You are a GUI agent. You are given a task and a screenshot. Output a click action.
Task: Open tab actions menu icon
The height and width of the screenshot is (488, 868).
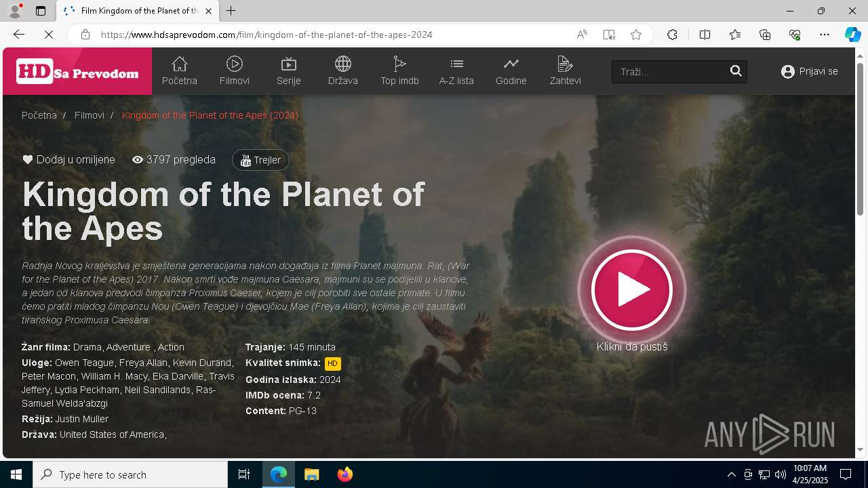(40, 11)
